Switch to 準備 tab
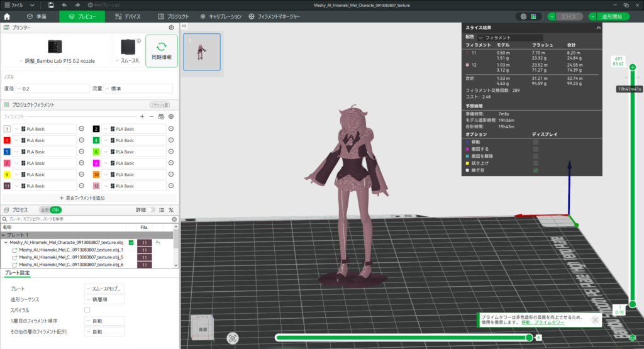The height and width of the screenshot is (349, 644). pos(36,16)
